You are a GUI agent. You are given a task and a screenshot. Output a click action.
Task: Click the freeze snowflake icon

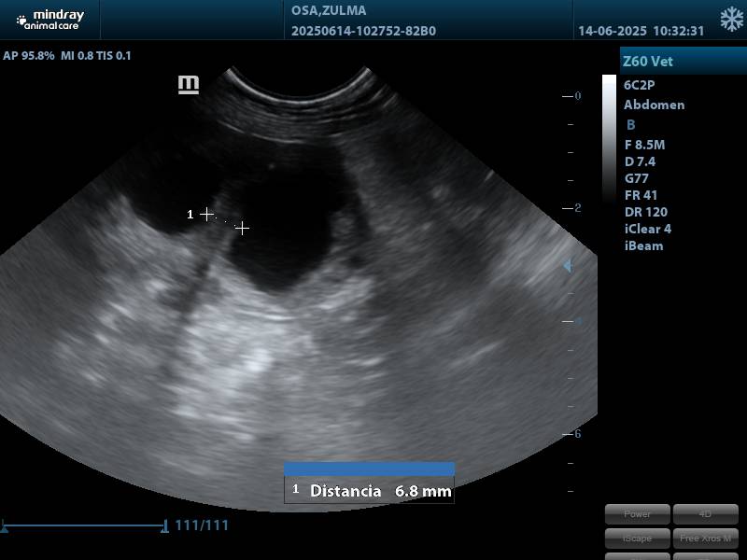click(x=731, y=20)
